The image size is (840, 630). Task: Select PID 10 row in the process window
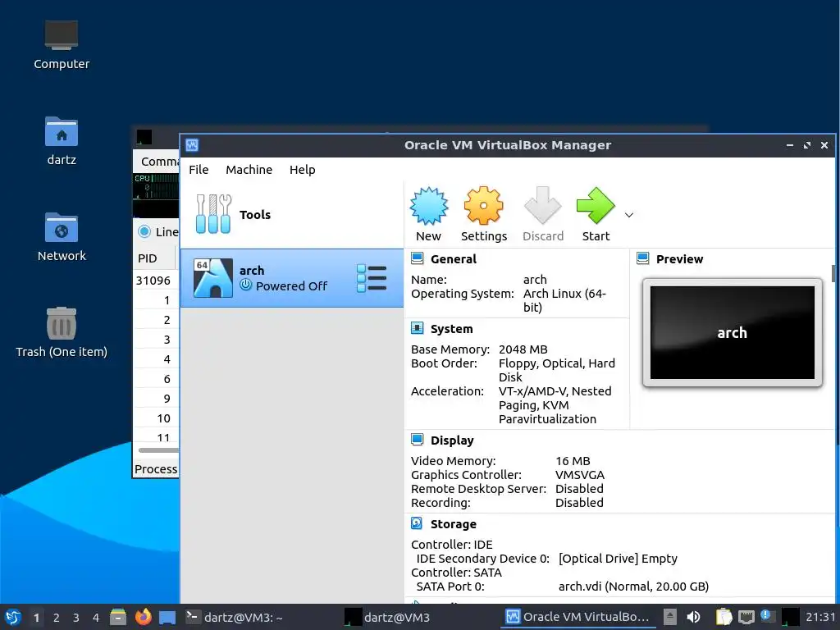point(155,418)
